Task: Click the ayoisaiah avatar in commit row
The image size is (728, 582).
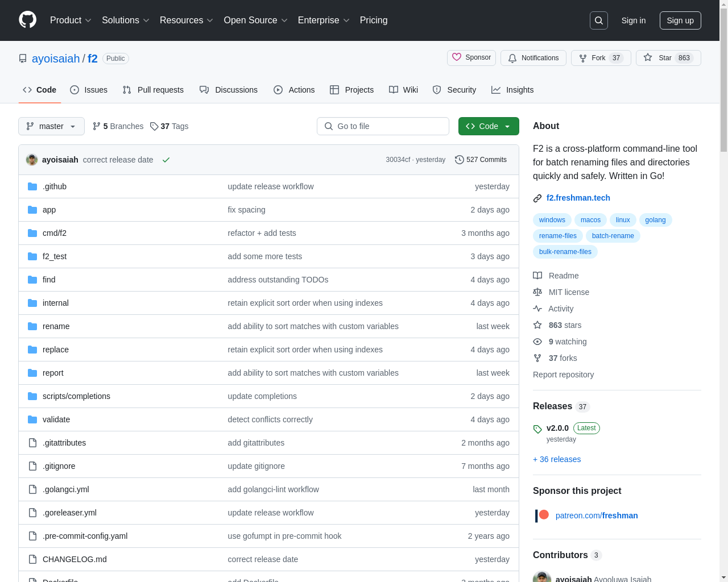Action: click(x=32, y=160)
